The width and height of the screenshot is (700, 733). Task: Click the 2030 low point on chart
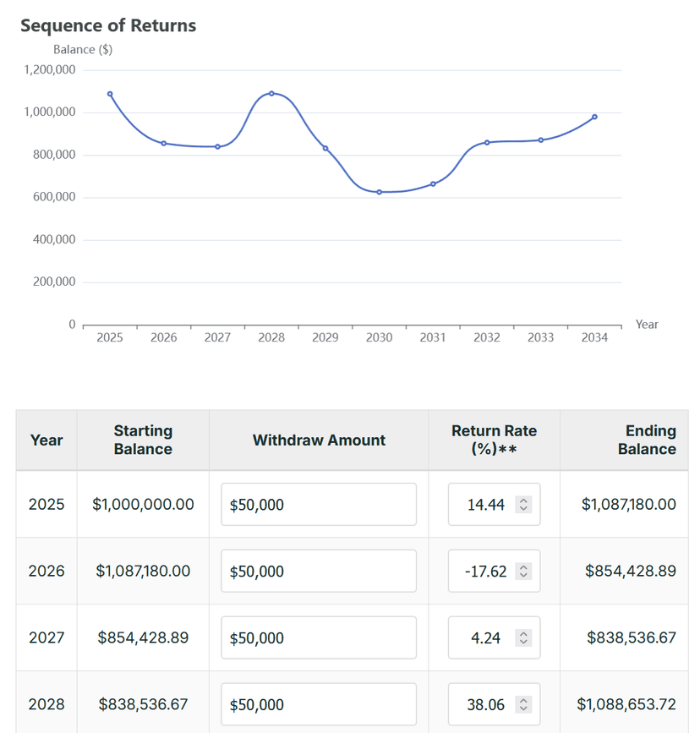[379, 192]
